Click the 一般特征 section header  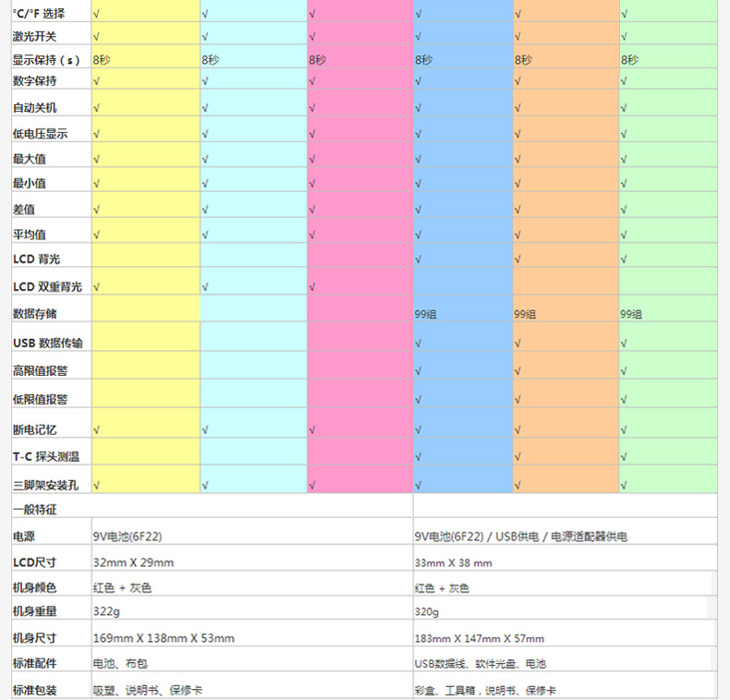tap(34, 509)
